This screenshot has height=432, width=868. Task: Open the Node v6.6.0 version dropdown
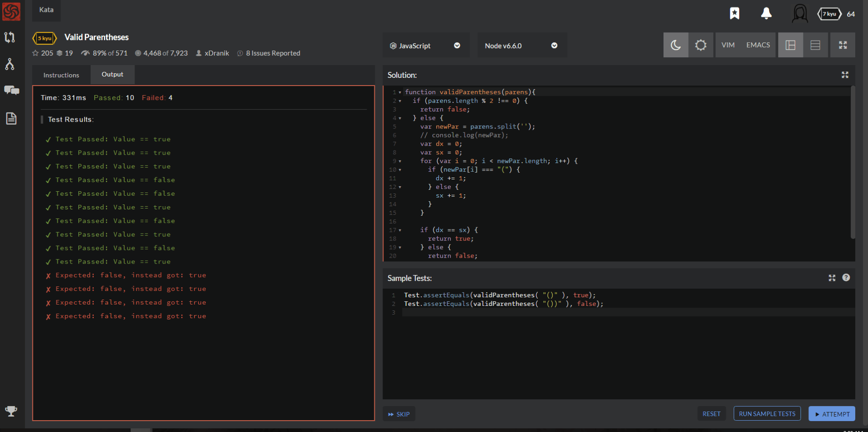tap(521, 46)
